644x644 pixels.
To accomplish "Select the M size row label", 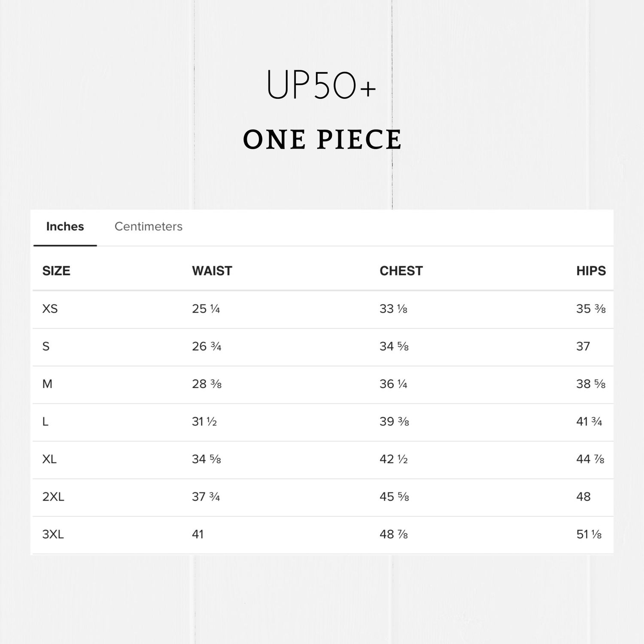I will (47, 384).
